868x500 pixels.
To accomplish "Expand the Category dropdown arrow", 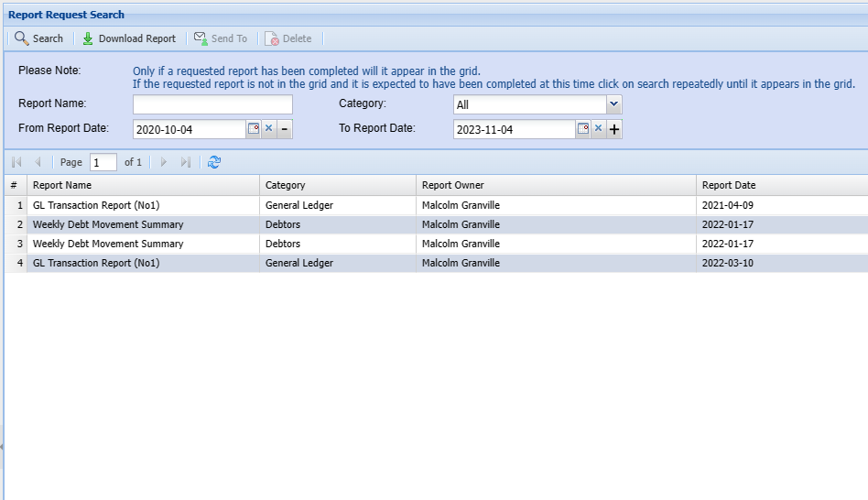I will click(613, 104).
